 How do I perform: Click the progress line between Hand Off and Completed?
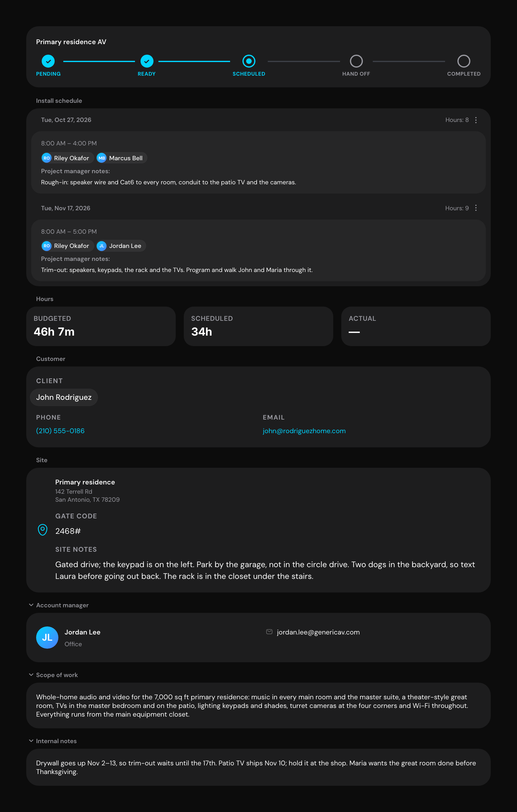(409, 61)
